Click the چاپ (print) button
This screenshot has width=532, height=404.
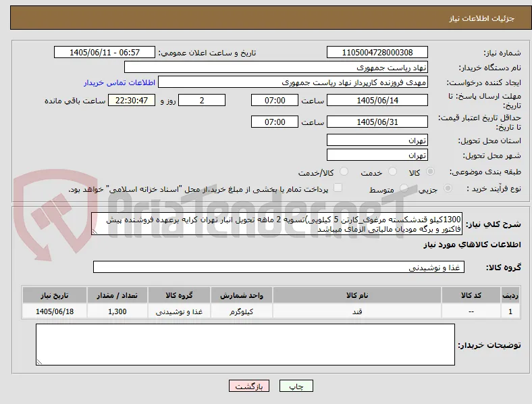click(296, 386)
